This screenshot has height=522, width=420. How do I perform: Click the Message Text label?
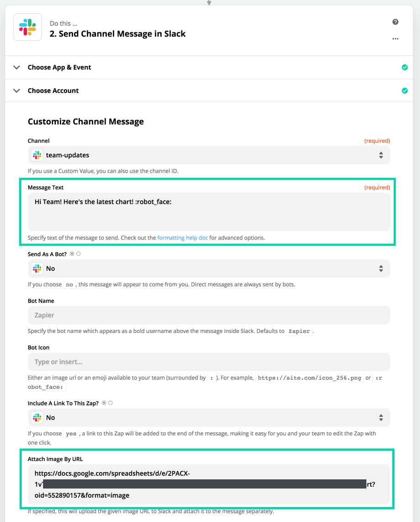46,188
